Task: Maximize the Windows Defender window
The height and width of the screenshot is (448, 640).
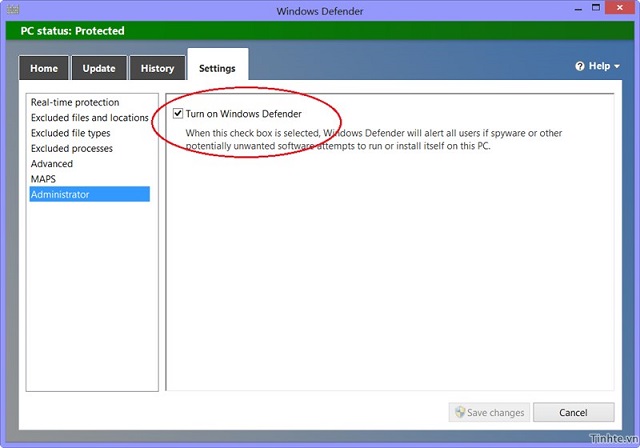Action: coord(596,8)
